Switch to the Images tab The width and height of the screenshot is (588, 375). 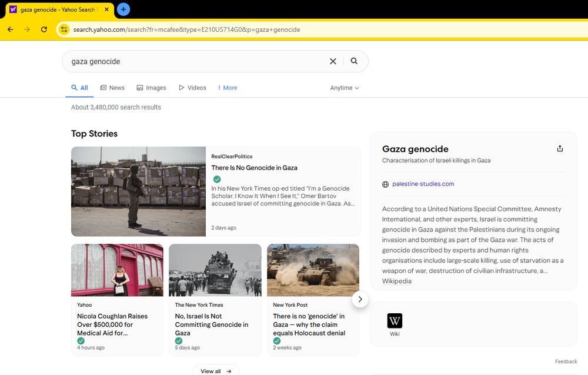[151, 88]
